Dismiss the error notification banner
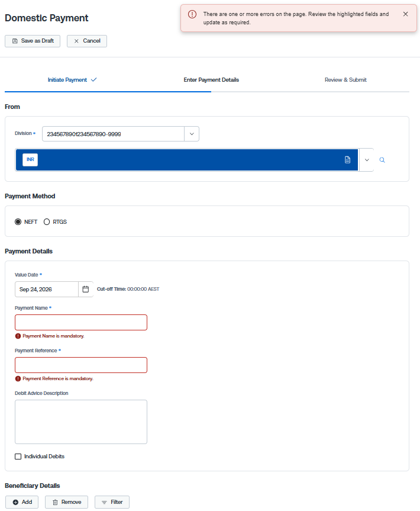This screenshot has width=420, height=511. click(405, 14)
